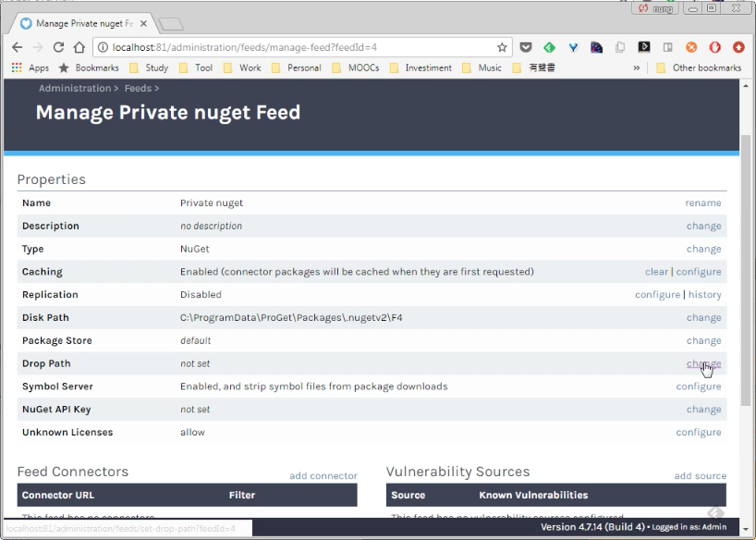Reload the page with refresh icon

point(58,47)
